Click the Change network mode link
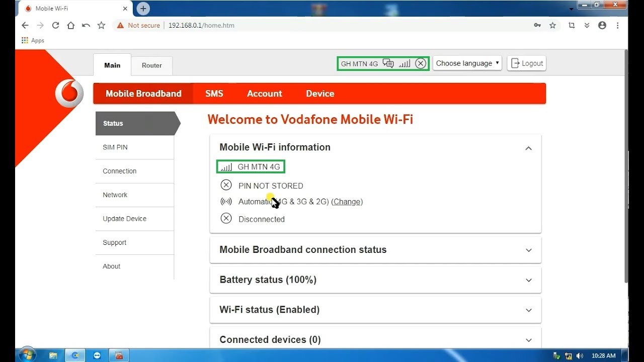The image size is (644, 362). coord(347,202)
